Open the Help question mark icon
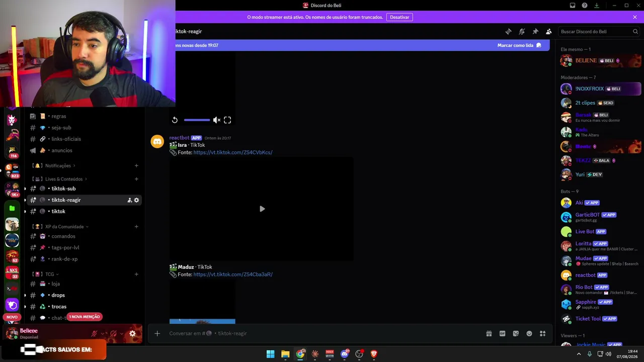This screenshot has height=362, width=644. click(585, 6)
